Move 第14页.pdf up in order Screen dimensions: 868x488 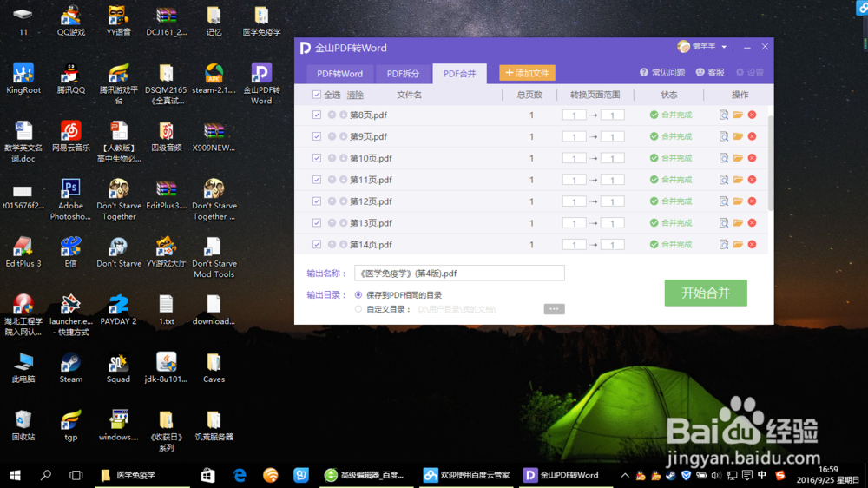click(x=332, y=244)
